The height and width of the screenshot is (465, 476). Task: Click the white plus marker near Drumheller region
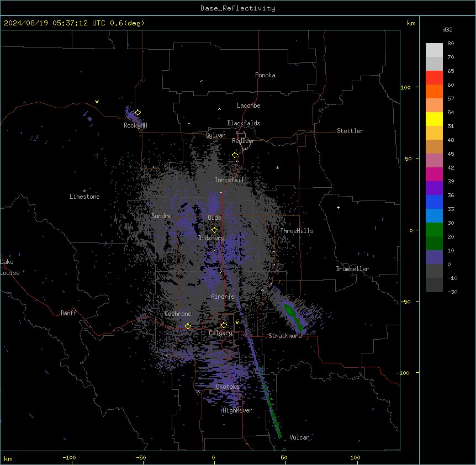338,207
